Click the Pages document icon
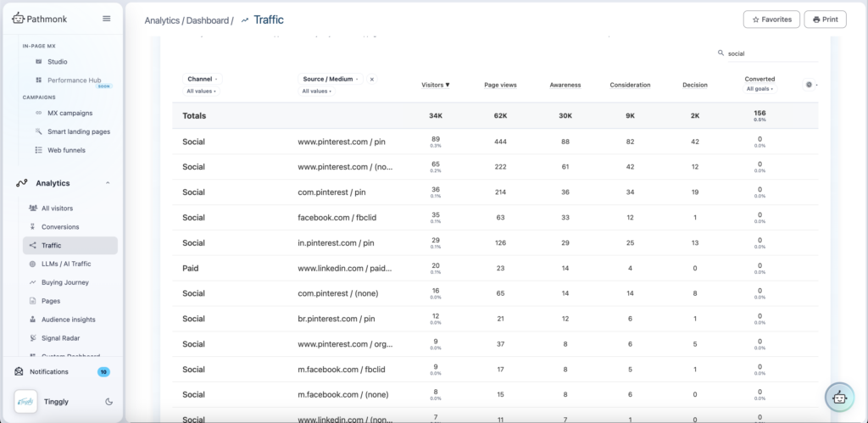The image size is (868, 423). (33, 301)
